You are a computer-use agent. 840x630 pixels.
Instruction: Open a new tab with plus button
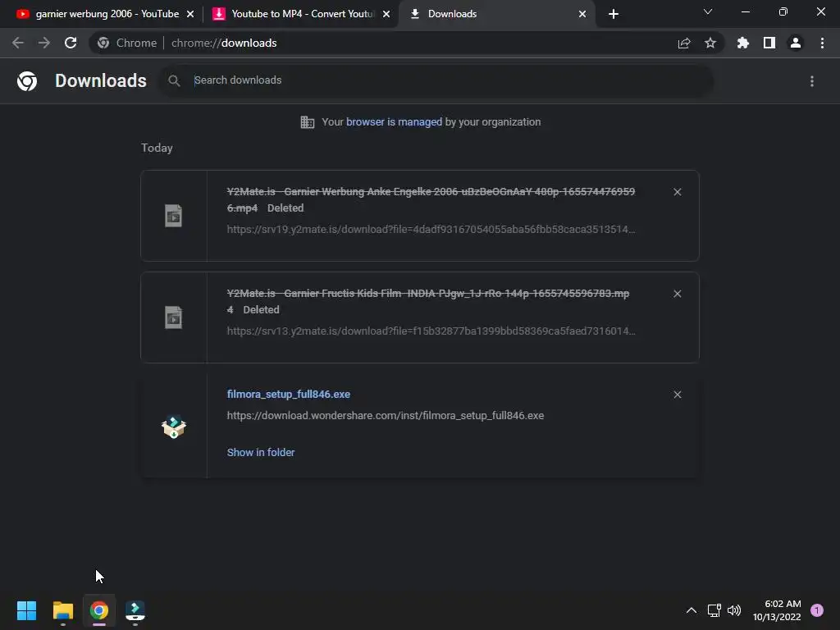[614, 14]
